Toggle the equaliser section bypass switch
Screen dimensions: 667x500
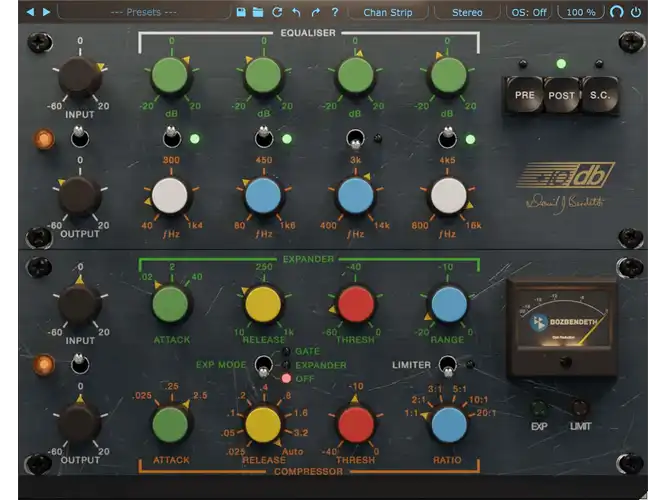click(80, 136)
